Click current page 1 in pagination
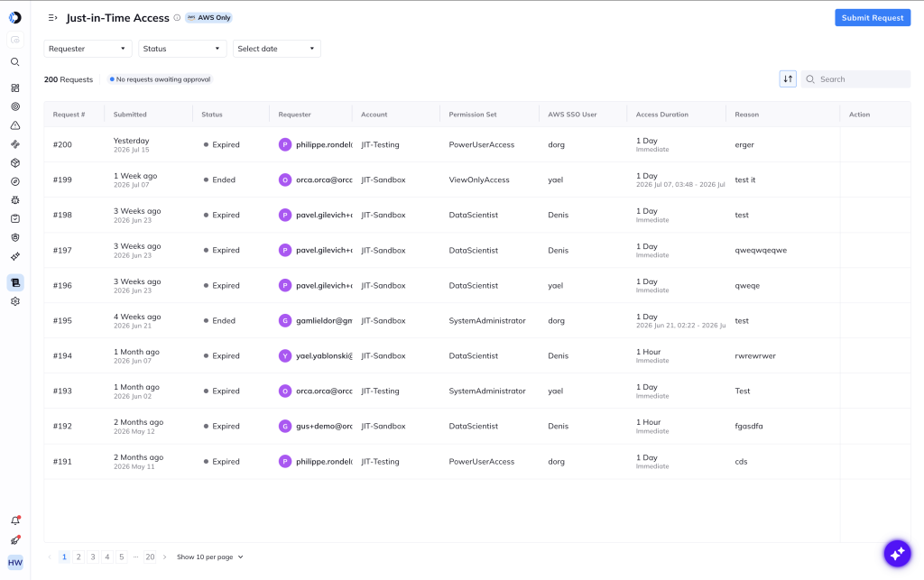 coord(64,557)
